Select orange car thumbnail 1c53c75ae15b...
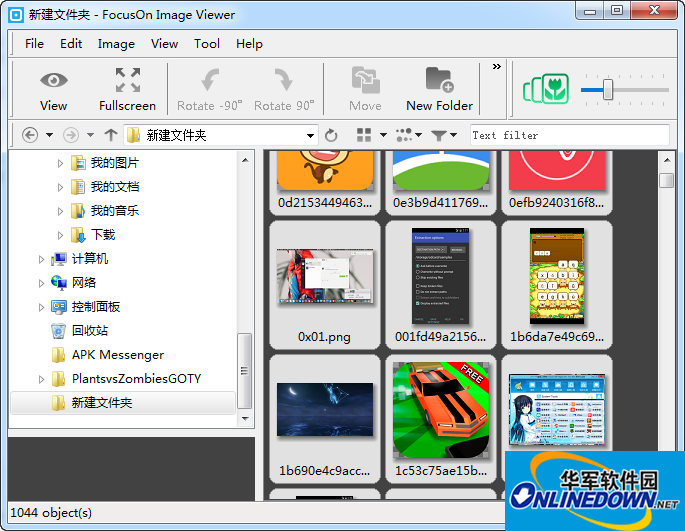The height and width of the screenshot is (531, 685). coord(441,419)
